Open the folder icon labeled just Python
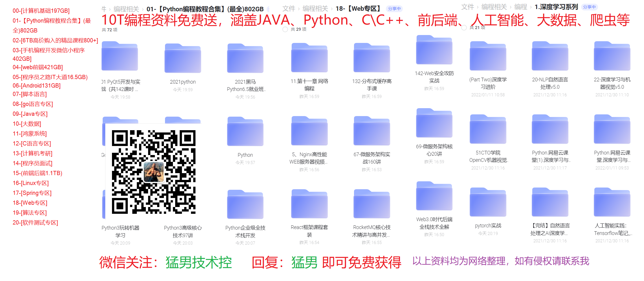This screenshot has width=644, height=281. pos(245,131)
